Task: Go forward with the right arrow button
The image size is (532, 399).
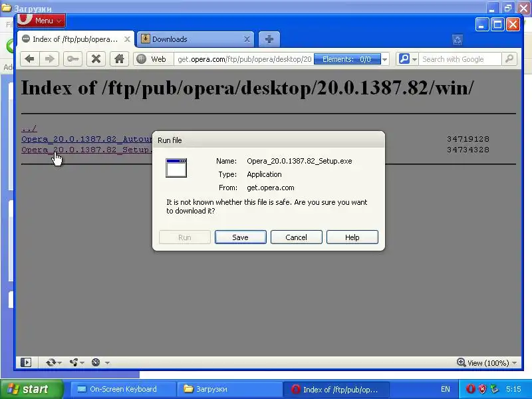Action: (49, 59)
